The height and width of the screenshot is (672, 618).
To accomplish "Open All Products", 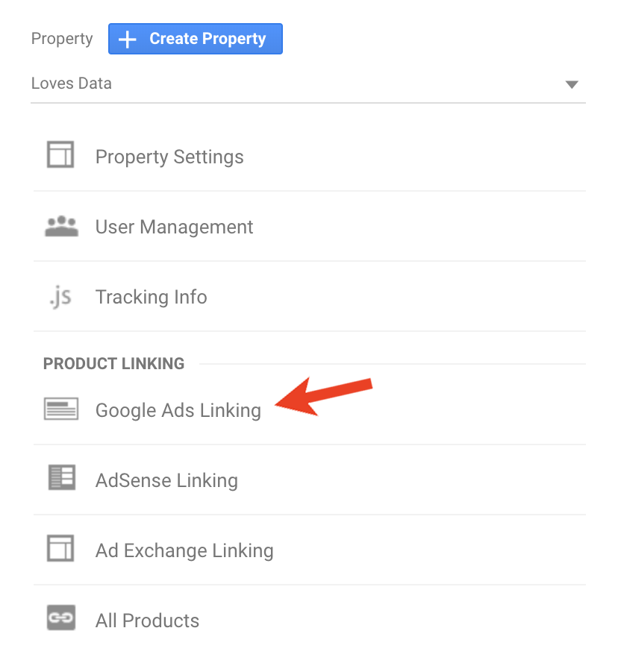I will [x=310, y=620].
